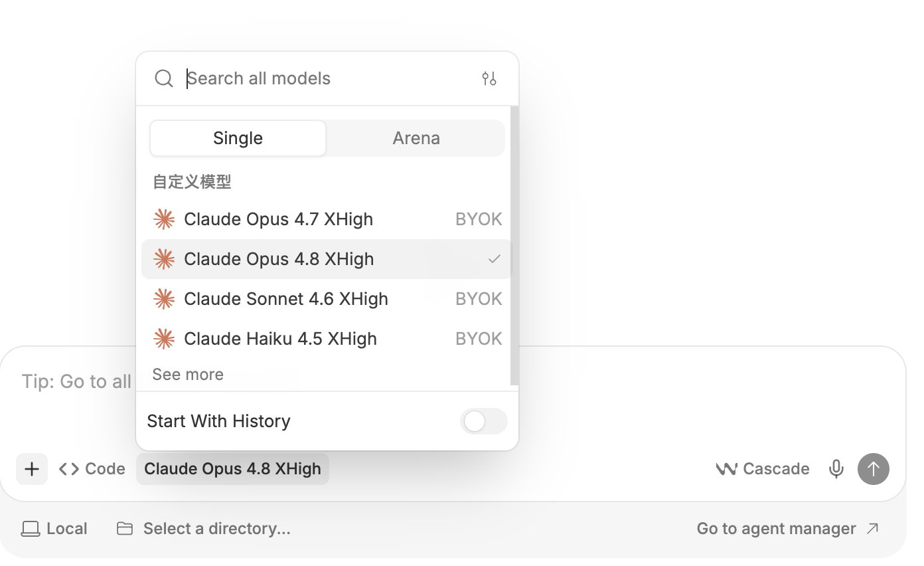This screenshot has height=566, width=924.
Task: Click the Claude Sonnet 4.6 XHigh logo icon
Action: coord(164,299)
